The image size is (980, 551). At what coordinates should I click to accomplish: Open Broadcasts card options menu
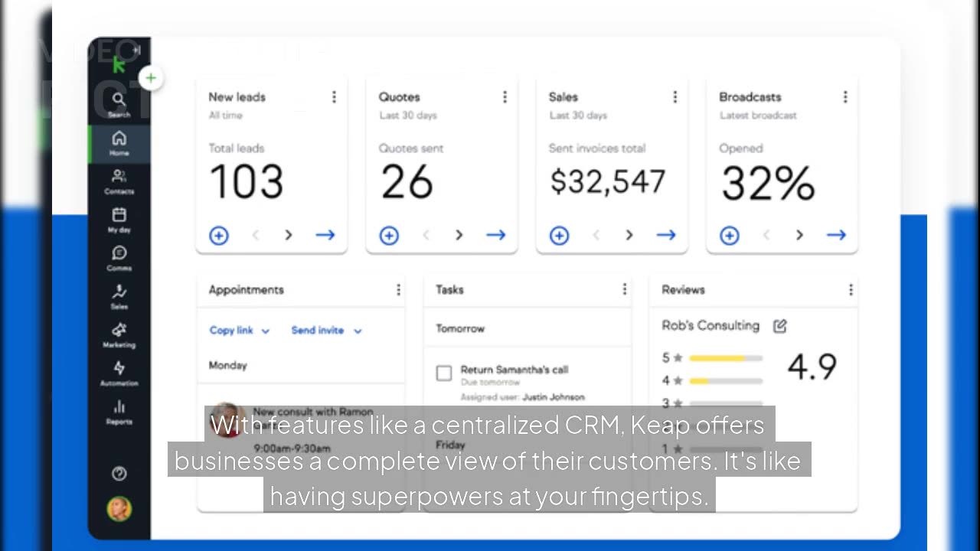[x=845, y=97]
